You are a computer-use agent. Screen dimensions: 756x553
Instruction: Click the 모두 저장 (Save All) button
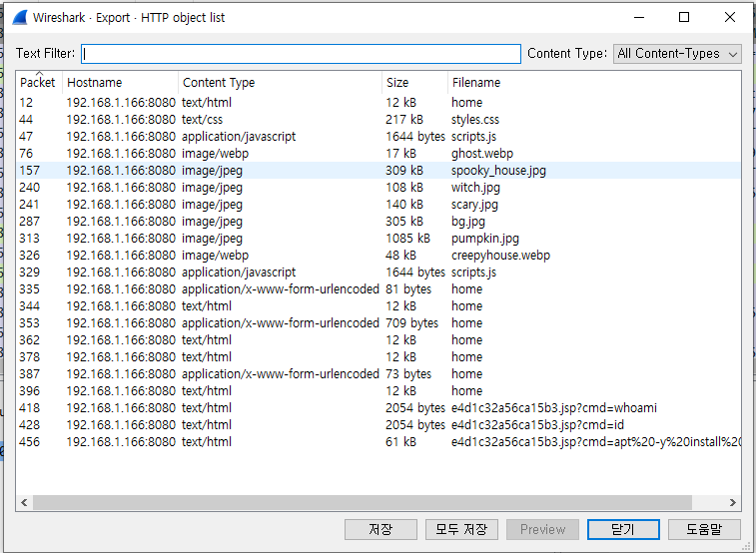pos(461,529)
